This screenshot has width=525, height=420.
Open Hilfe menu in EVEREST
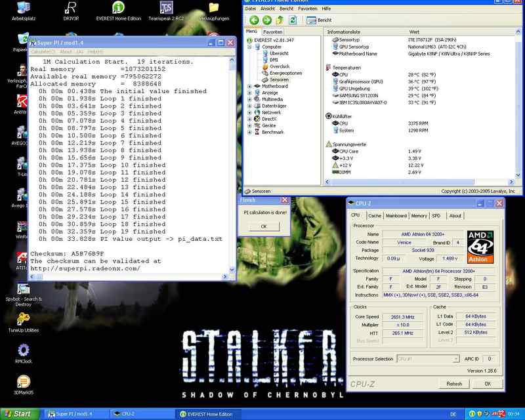(326, 9)
